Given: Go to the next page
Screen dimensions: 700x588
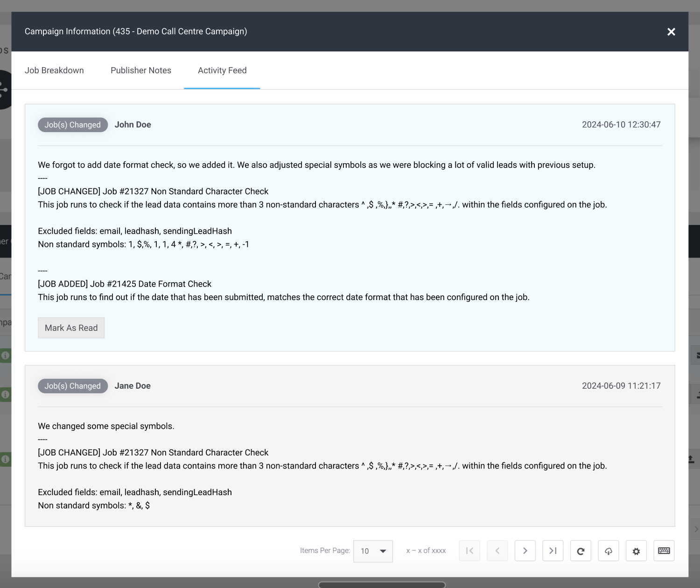Looking at the screenshot, I should pyautogui.click(x=525, y=551).
